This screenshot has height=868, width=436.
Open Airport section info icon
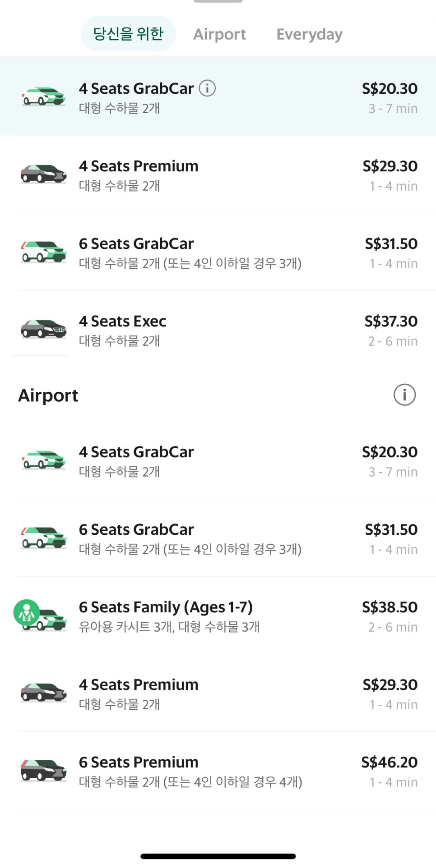(x=404, y=395)
